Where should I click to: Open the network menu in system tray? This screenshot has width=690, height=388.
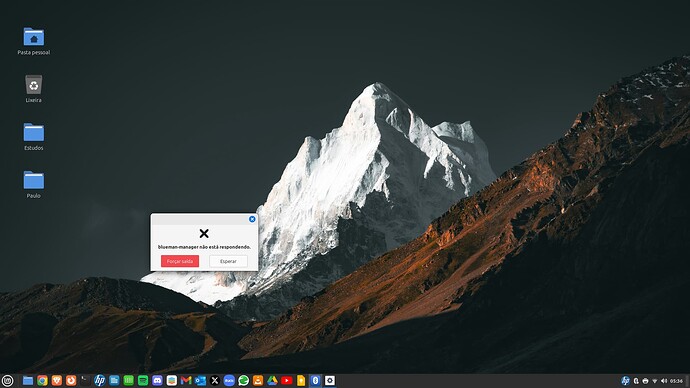pyautogui.click(x=654, y=381)
